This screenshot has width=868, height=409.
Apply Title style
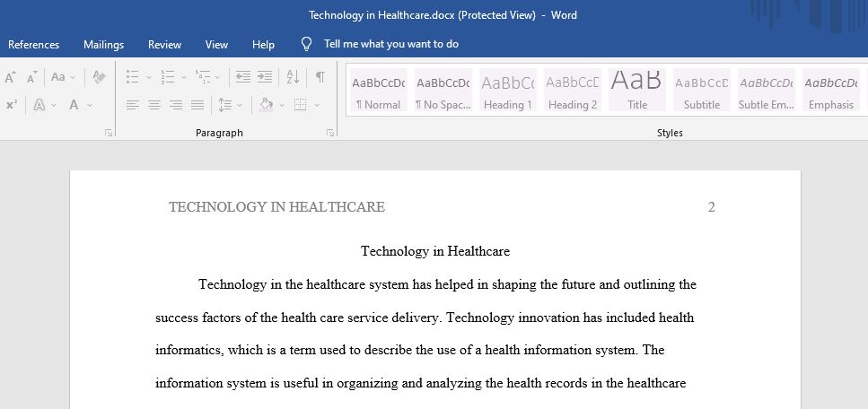pyautogui.click(x=637, y=91)
